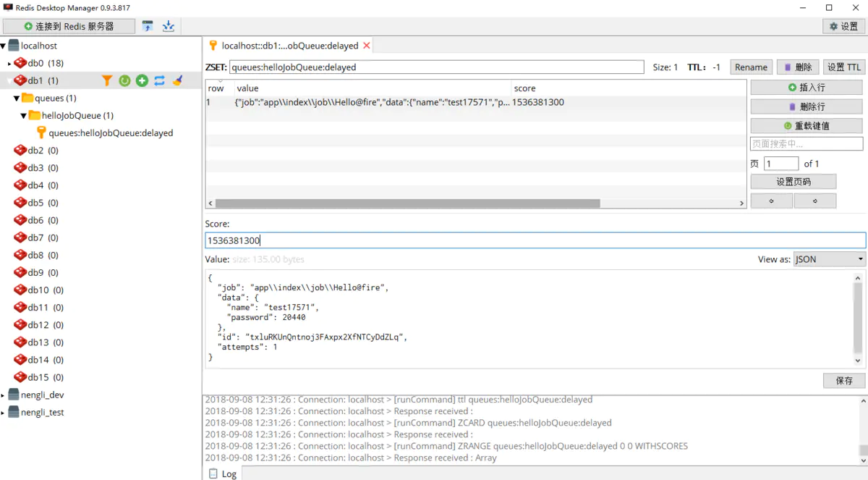Click the connect to Redis server button
868x480 pixels.
point(69,26)
